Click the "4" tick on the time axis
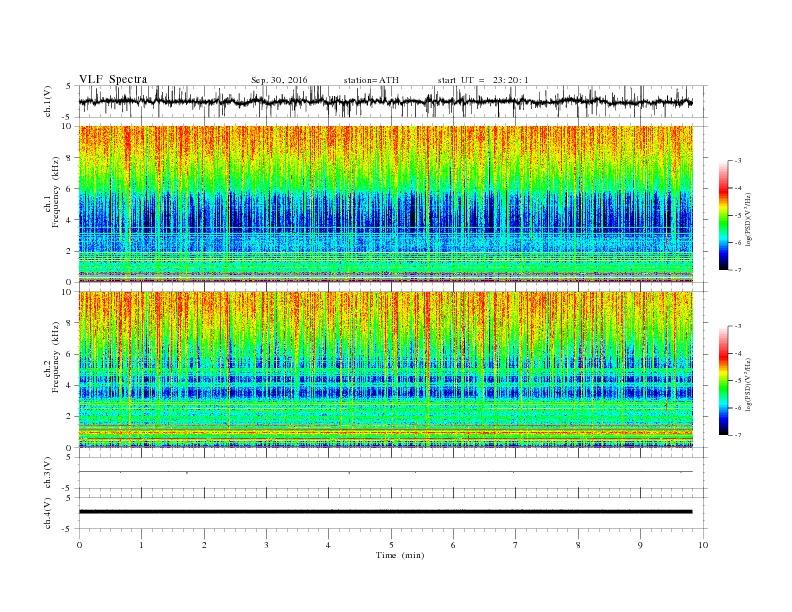Image resolution: width=792 pixels, height=612 pixels. pyautogui.click(x=328, y=545)
